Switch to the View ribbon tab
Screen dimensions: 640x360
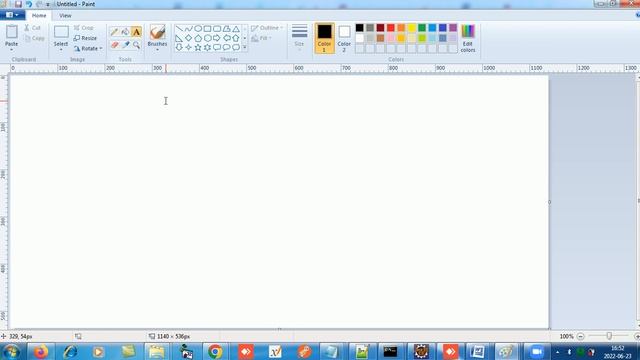[x=65, y=16]
